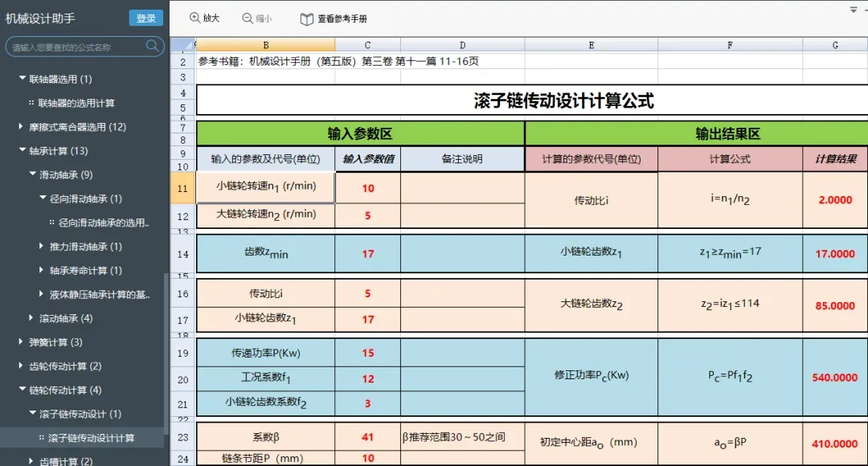868x466 pixels.
Task: Click the 放大 zoom-in magnifier icon
Action: 194,18
